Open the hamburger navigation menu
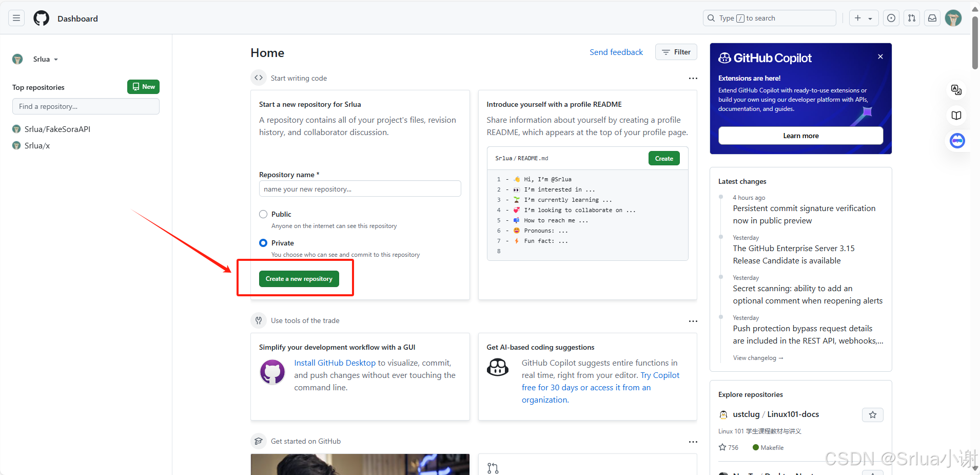This screenshot has width=980, height=475. click(16, 18)
